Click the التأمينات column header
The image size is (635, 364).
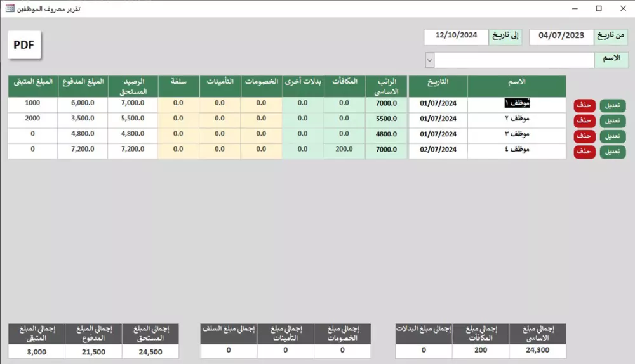click(x=220, y=86)
